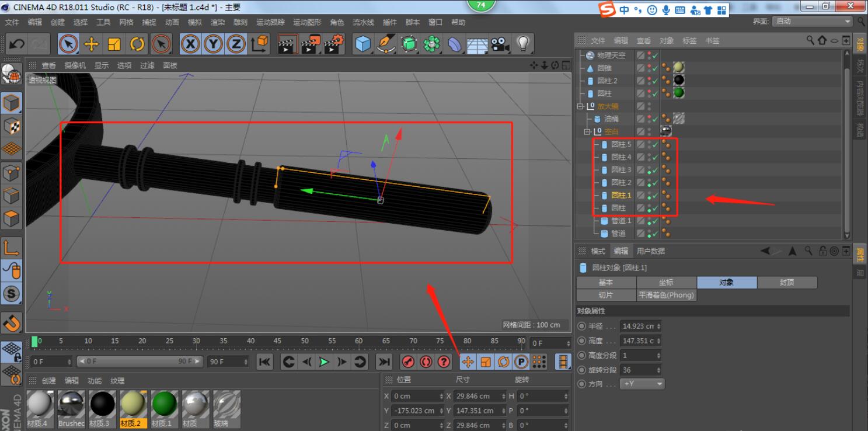Go to start of animation

264,362
